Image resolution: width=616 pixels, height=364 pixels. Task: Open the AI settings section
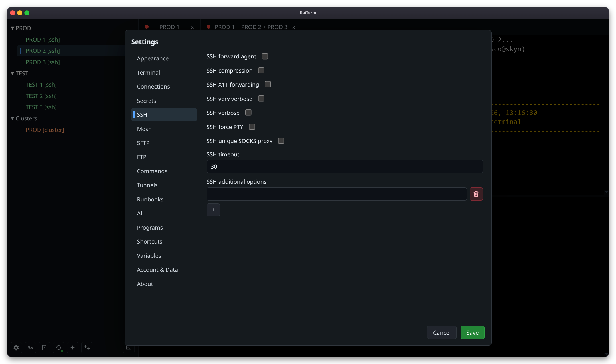[164, 213]
